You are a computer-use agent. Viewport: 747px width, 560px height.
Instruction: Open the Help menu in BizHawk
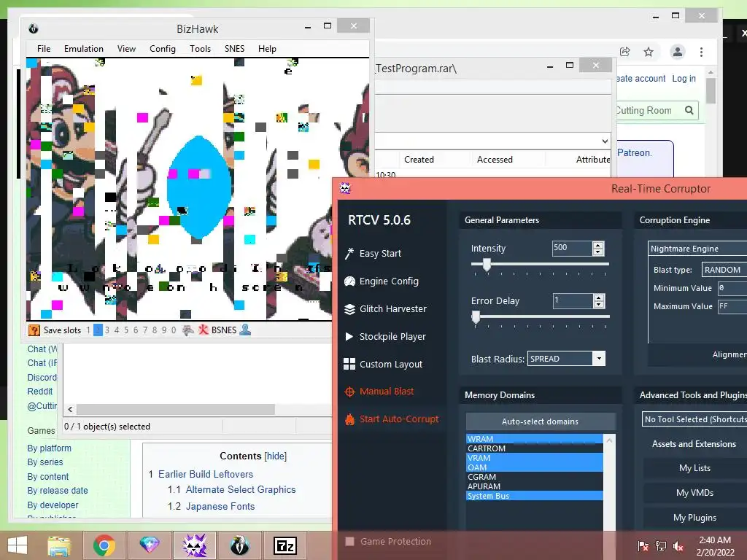pos(267,49)
